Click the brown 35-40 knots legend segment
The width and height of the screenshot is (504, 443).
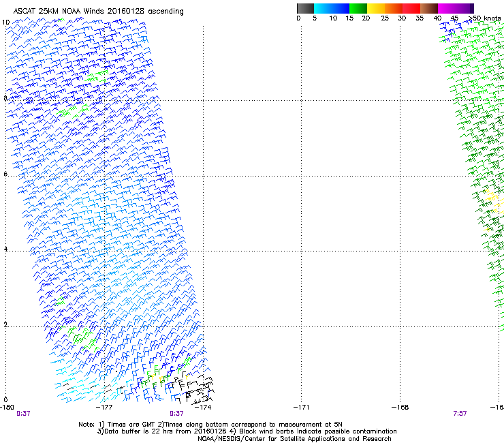429,8
